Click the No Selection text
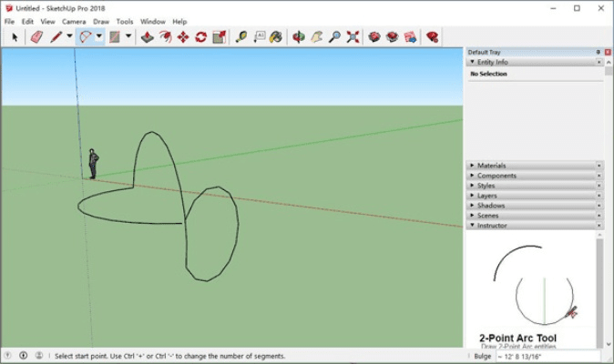614x364 pixels. point(488,74)
